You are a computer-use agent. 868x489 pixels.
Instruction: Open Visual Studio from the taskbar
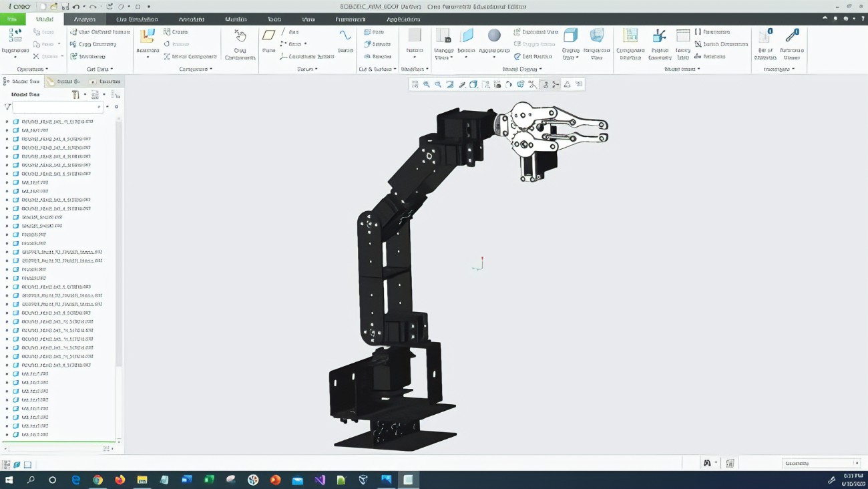click(x=320, y=480)
